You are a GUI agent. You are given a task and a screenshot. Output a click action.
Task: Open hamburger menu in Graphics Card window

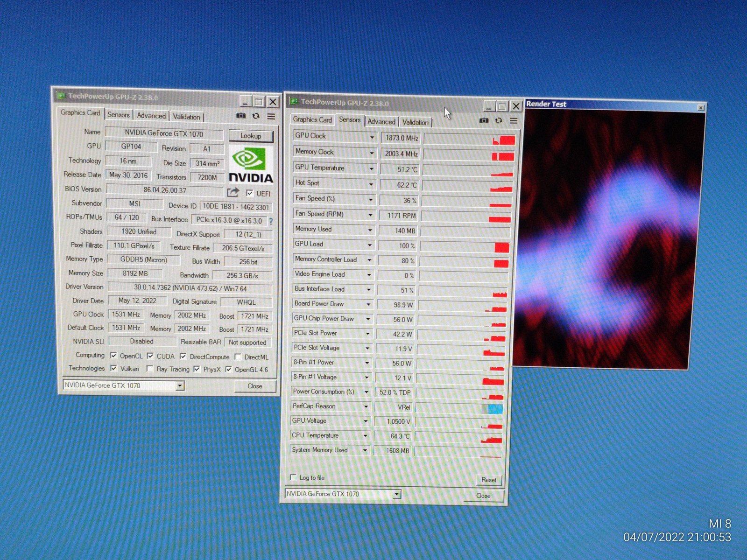coord(271,116)
